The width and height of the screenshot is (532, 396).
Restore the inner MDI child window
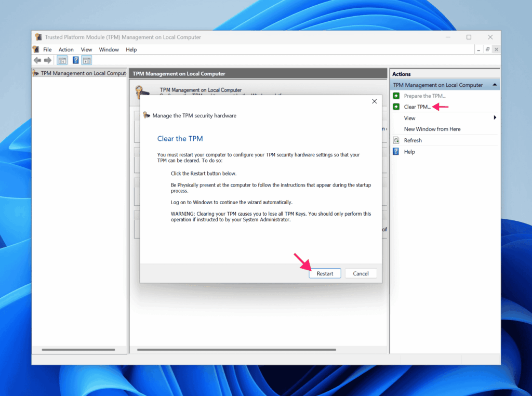tap(487, 49)
